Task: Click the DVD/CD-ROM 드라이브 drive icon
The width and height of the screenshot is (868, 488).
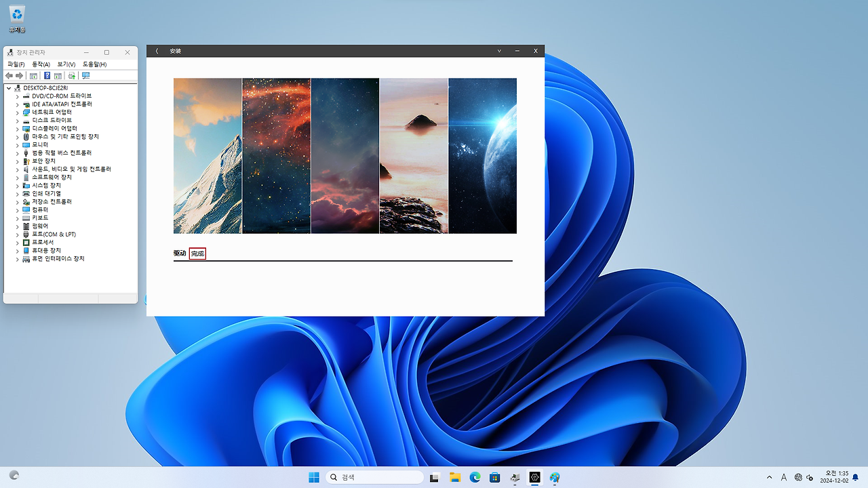Action: [26, 96]
